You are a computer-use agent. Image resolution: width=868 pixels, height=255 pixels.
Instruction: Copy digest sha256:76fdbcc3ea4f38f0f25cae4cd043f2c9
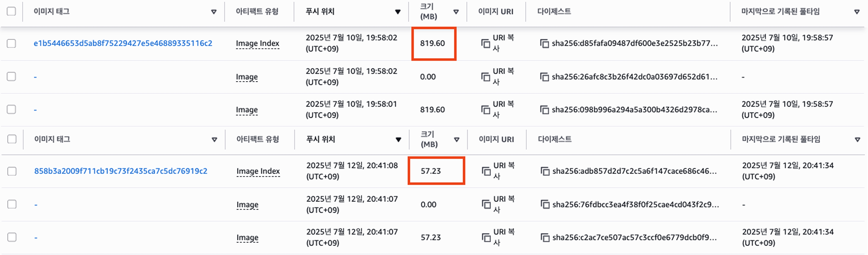(545, 204)
